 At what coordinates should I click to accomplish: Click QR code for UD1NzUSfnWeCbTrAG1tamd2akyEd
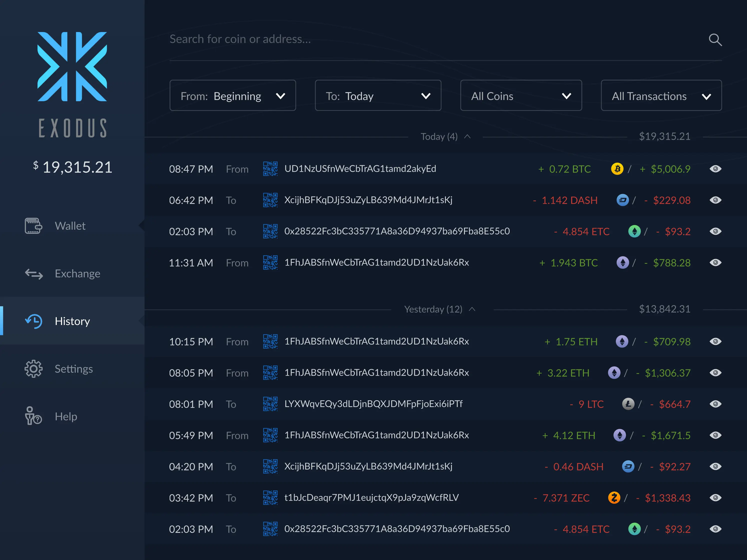pos(270,169)
